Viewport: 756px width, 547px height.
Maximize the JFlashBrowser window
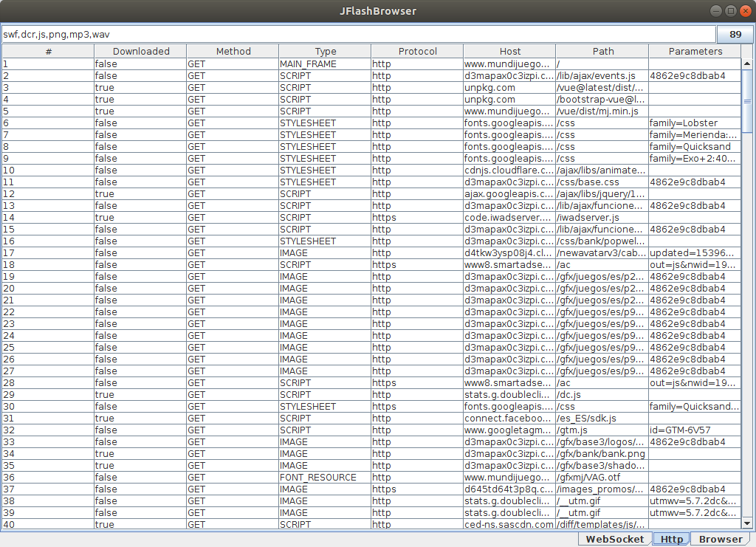[730, 10]
